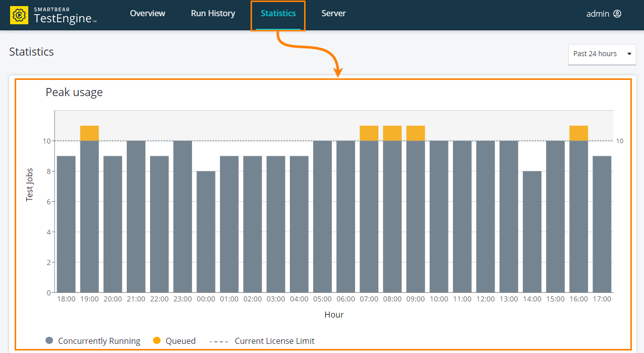
Task: Click the dropdown arrow on Past 24 hours
Action: point(629,54)
